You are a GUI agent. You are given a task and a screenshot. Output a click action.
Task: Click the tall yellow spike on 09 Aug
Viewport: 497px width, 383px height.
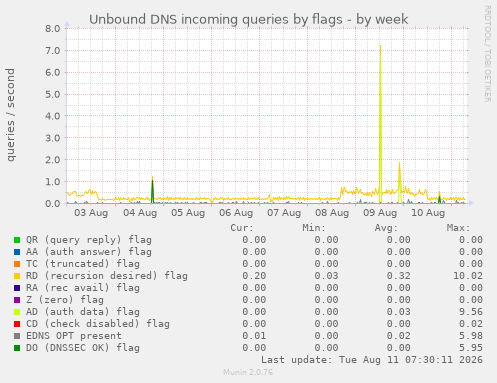(380, 123)
